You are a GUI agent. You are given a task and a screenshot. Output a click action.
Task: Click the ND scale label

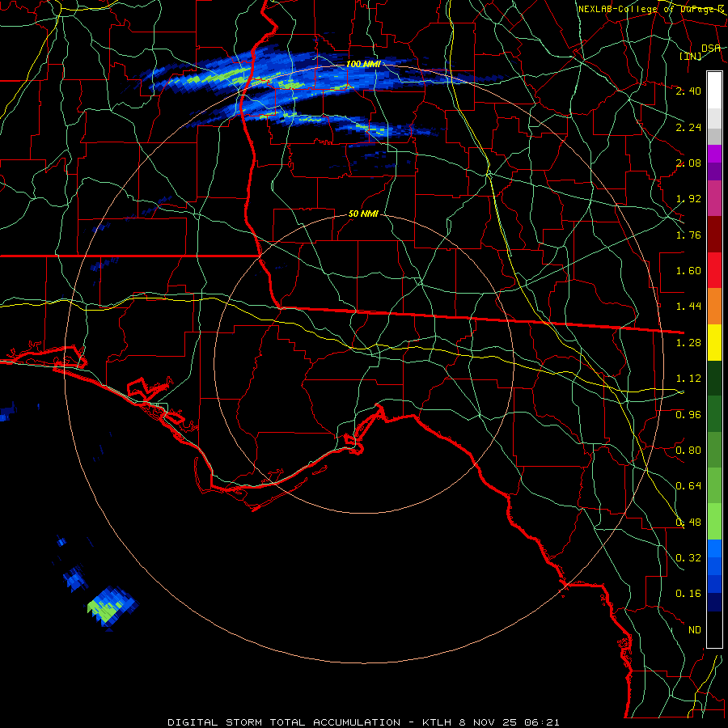(695, 630)
